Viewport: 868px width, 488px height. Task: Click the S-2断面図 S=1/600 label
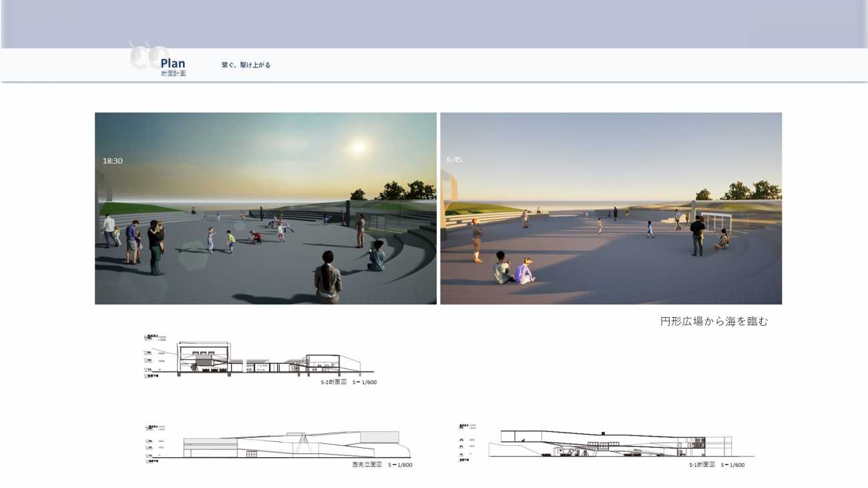[x=349, y=383]
